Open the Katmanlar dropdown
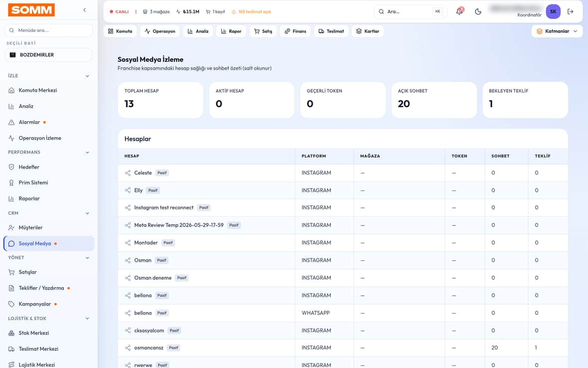588x368 pixels. [x=557, y=31]
